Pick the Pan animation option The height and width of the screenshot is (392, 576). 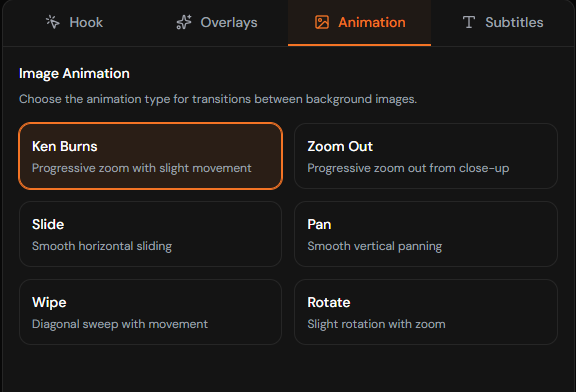(x=426, y=234)
